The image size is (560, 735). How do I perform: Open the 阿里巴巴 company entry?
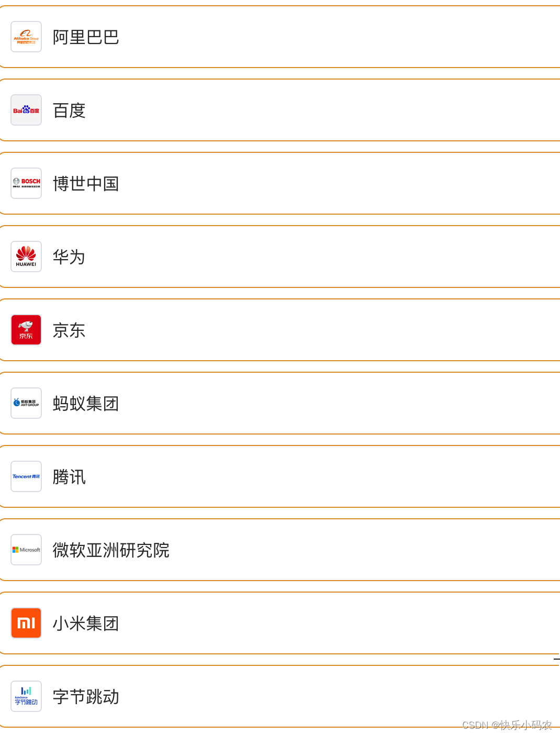coord(280,37)
